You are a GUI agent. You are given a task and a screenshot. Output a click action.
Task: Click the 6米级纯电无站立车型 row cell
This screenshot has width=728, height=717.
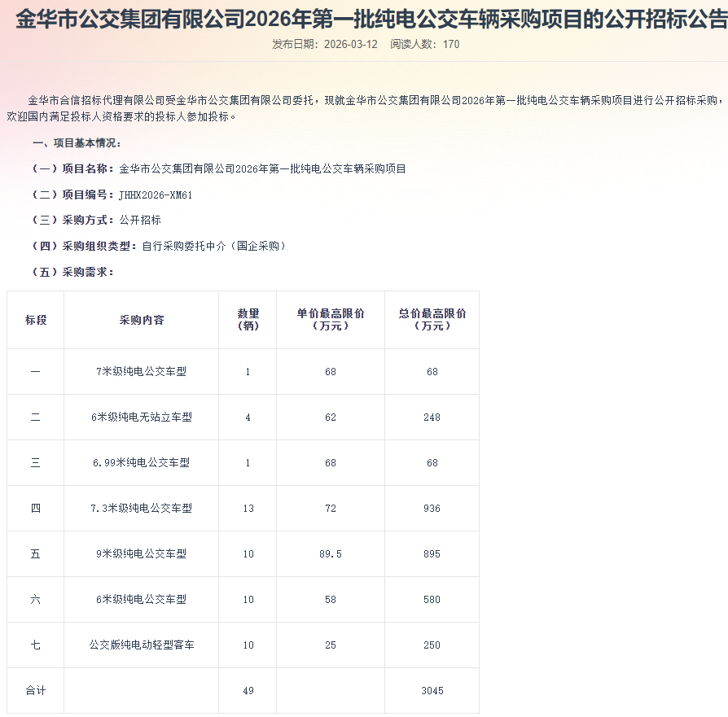pyautogui.click(x=140, y=417)
